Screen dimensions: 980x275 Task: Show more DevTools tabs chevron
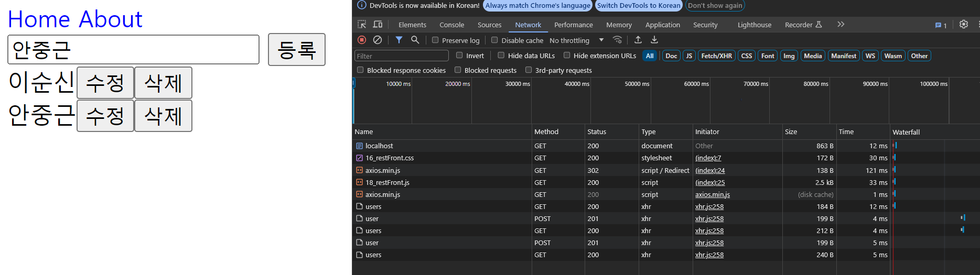pyautogui.click(x=841, y=24)
